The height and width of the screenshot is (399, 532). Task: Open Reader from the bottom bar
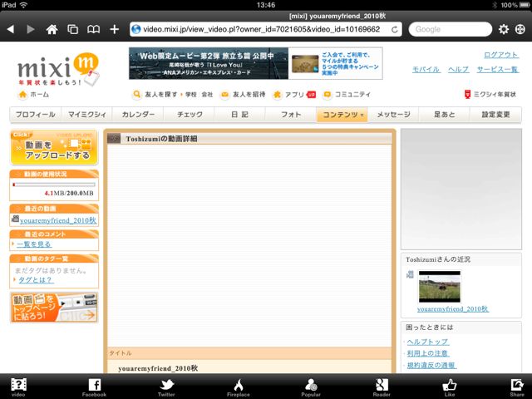point(382,387)
